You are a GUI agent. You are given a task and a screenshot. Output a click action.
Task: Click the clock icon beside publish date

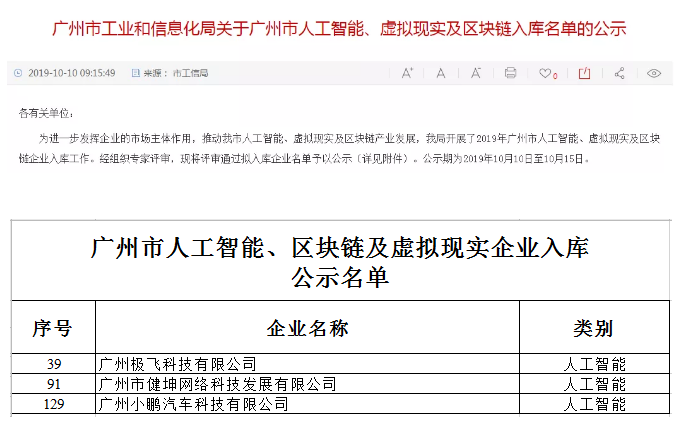pos(18,73)
